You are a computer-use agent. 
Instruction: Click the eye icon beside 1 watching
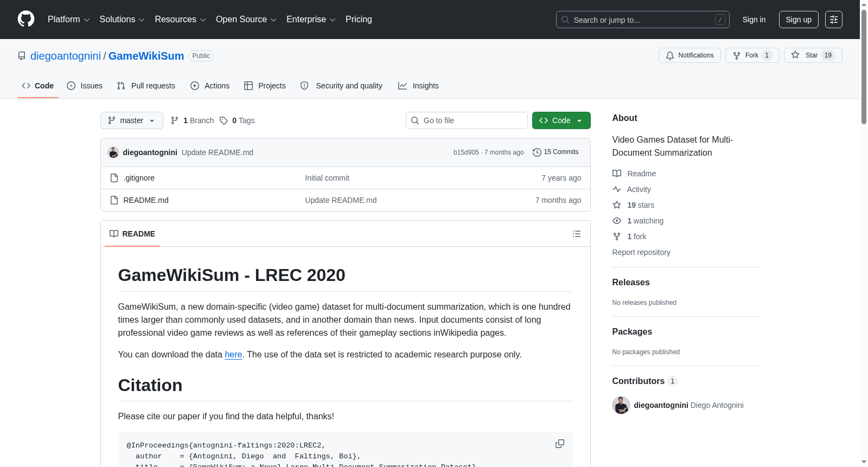pyautogui.click(x=617, y=221)
